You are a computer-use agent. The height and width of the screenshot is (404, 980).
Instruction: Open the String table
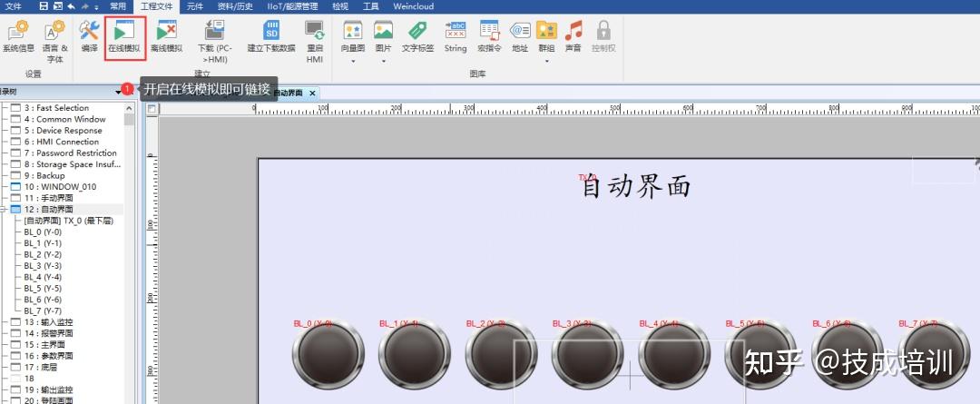[455, 37]
